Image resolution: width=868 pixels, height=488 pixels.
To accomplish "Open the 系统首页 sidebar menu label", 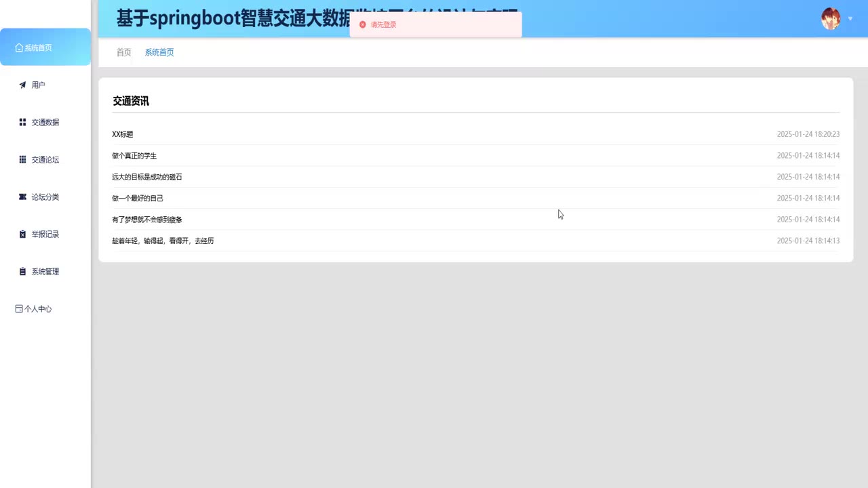I will pos(38,47).
